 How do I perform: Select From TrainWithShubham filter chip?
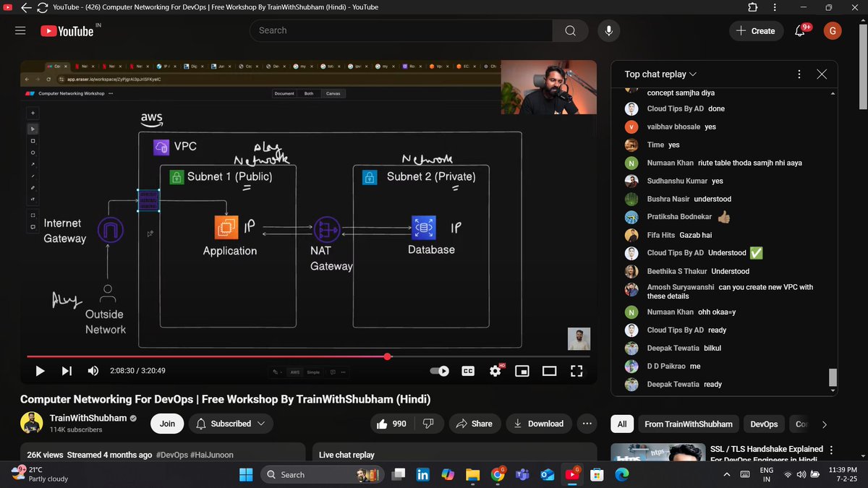[x=688, y=424]
